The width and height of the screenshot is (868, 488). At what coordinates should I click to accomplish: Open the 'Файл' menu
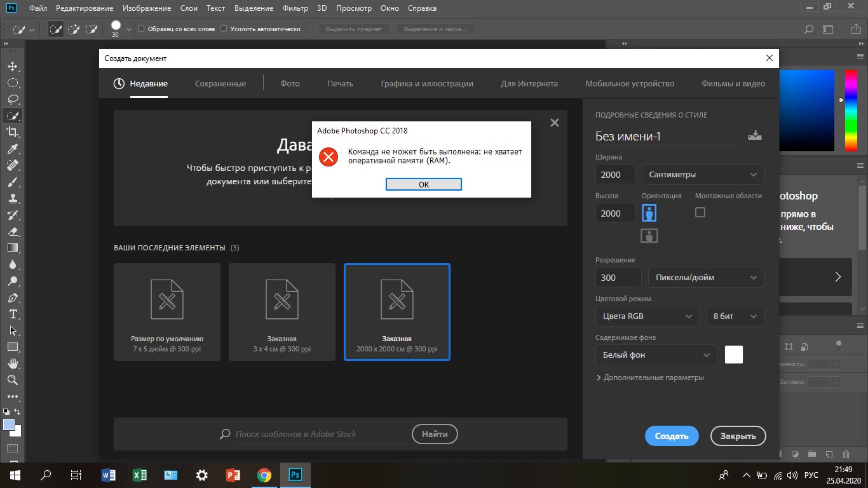[x=37, y=8]
